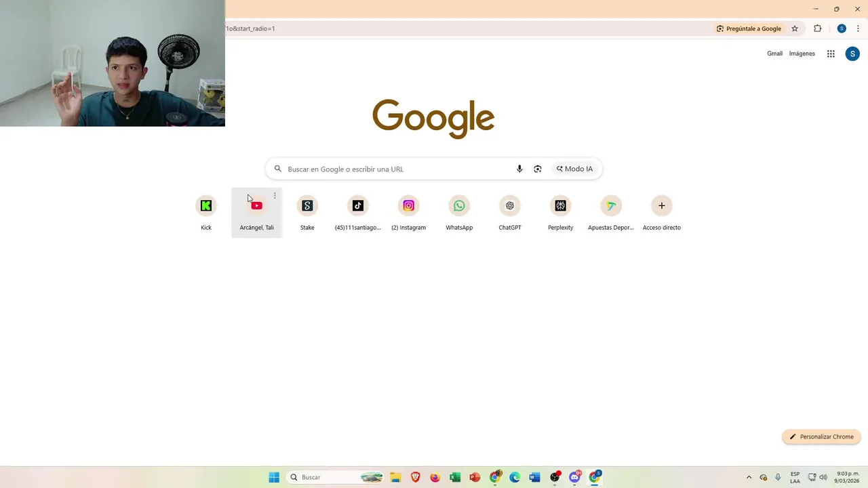868x488 pixels.
Task: Open Gmail from the top links
Action: pyautogui.click(x=774, y=54)
